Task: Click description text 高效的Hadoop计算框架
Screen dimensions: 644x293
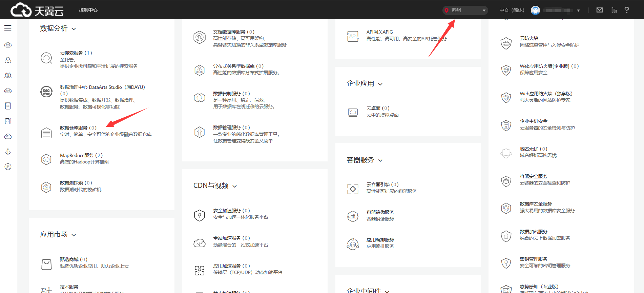Action: 84,162
